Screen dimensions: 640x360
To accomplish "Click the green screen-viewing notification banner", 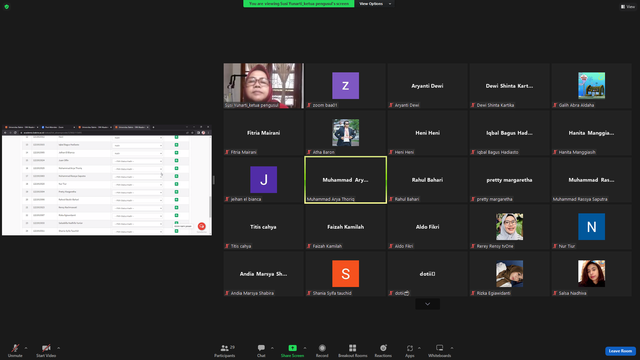I will pos(299,4).
